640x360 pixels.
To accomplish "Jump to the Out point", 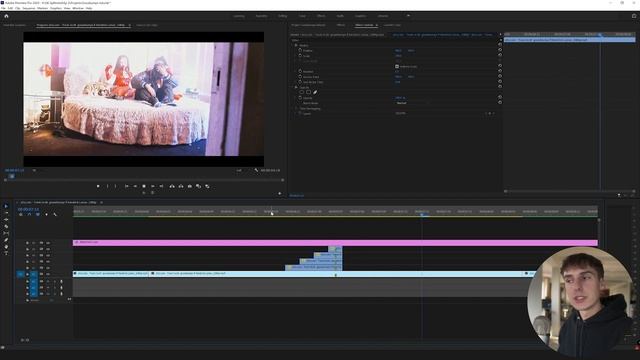I will click(161, 186).
